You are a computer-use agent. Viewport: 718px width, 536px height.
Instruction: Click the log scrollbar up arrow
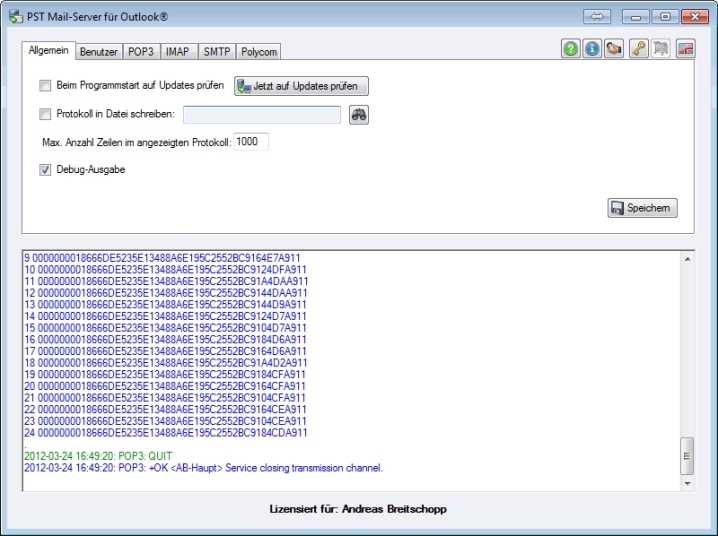point(686,258)
